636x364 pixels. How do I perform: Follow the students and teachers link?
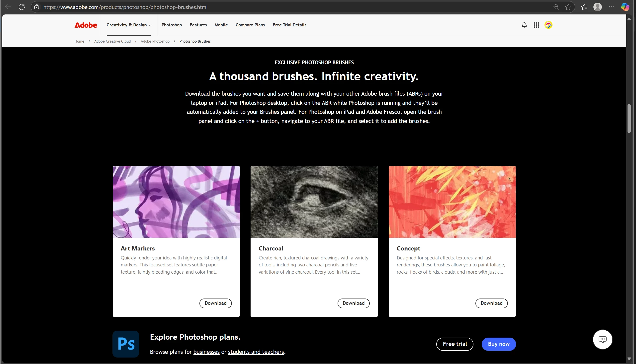click(256, 352)
